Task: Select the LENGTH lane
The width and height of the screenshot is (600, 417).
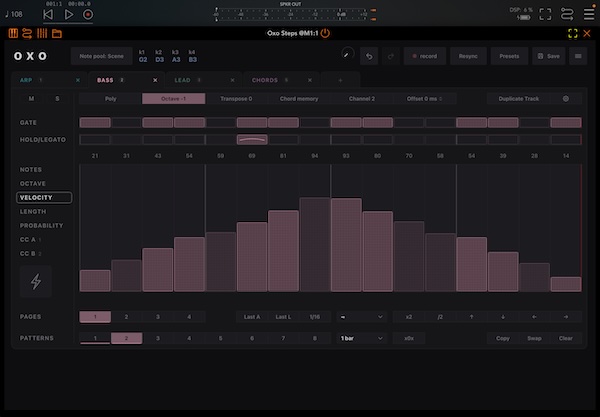Action: coord(33,212)
